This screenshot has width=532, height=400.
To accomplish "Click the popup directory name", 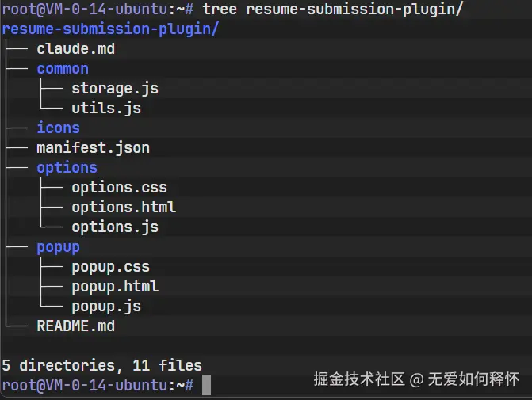I will click(58, 247).
